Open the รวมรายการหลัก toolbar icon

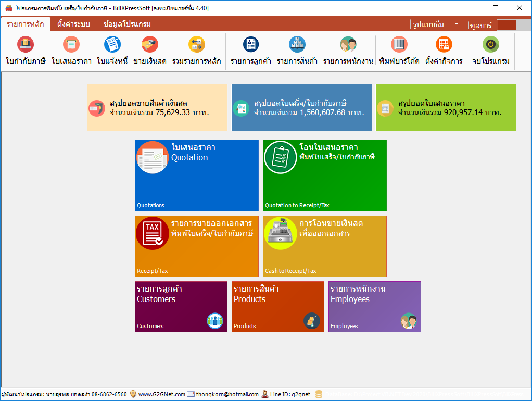point(197,44)
